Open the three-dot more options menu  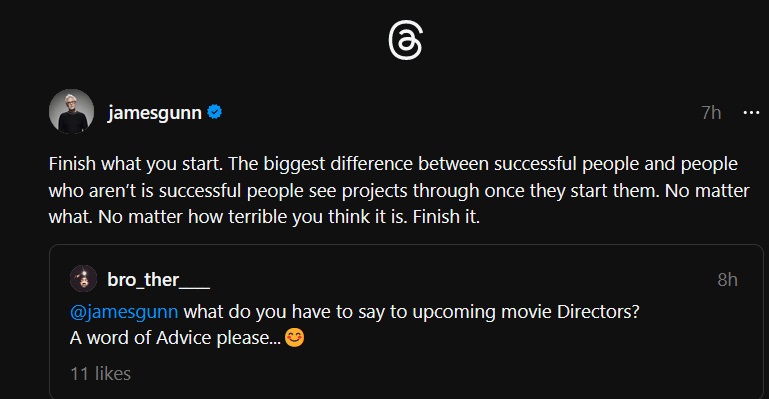pos(751,113)
